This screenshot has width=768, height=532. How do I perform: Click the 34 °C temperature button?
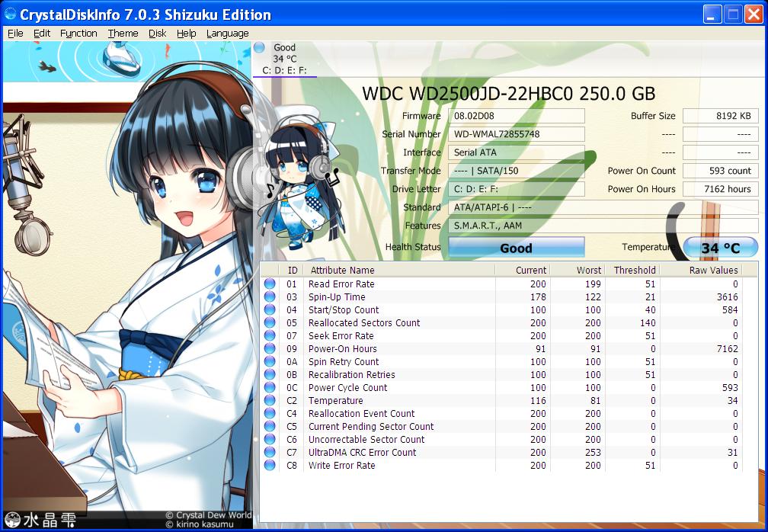720,248
